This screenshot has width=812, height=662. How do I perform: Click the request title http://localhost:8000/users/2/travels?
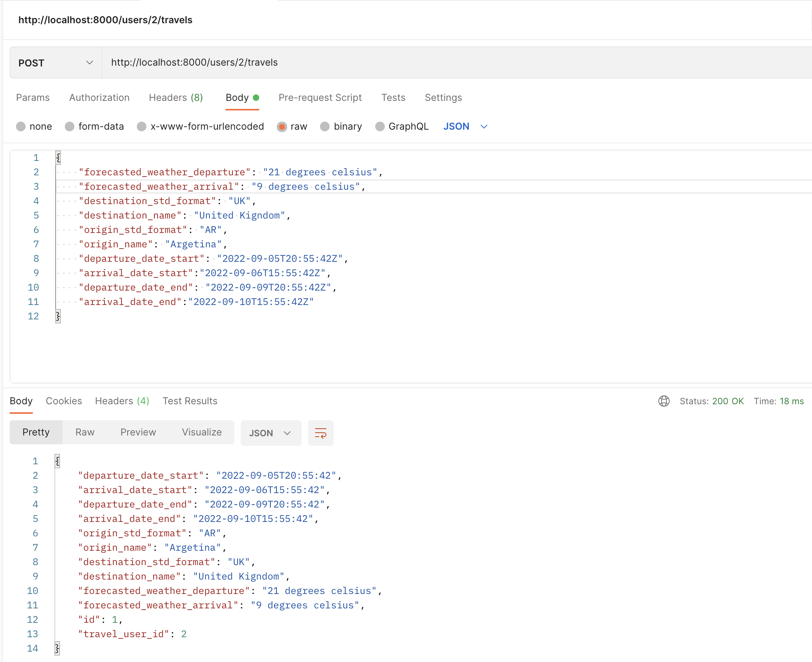tap(105, 20)
